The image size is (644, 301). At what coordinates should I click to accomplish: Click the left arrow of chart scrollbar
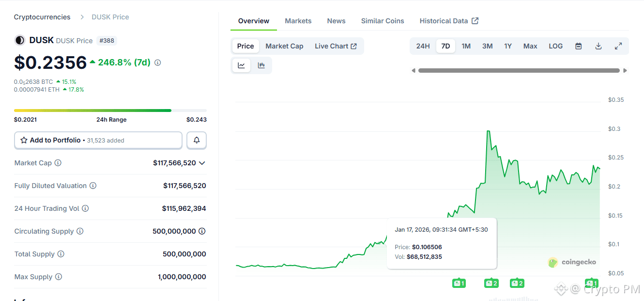(414, 71)
